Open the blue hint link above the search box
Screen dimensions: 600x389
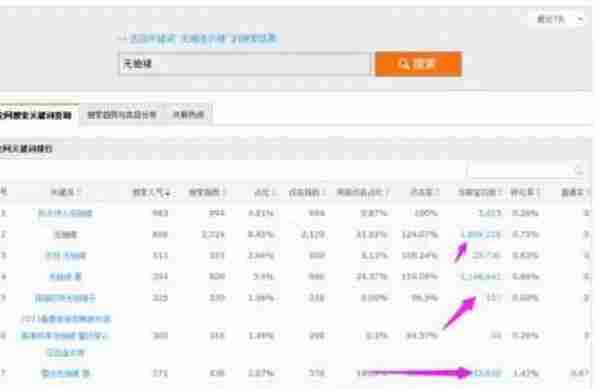203,38
